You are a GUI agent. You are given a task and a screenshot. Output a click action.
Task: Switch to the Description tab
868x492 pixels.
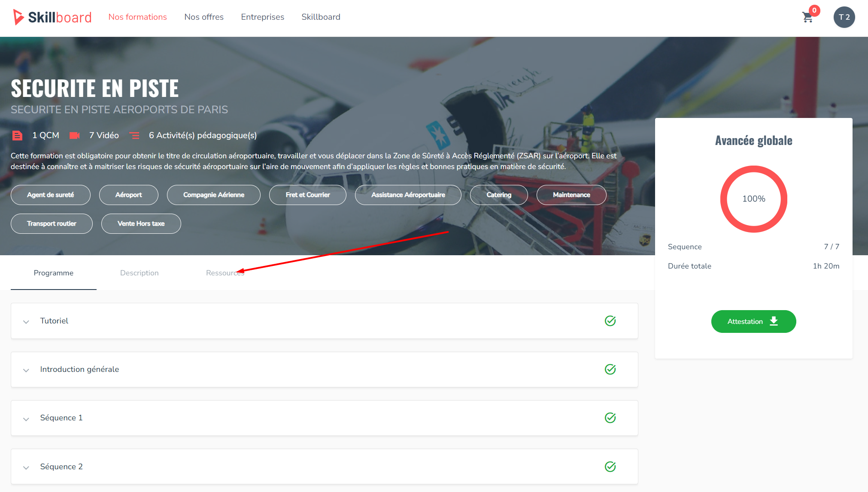coord(140,273)
